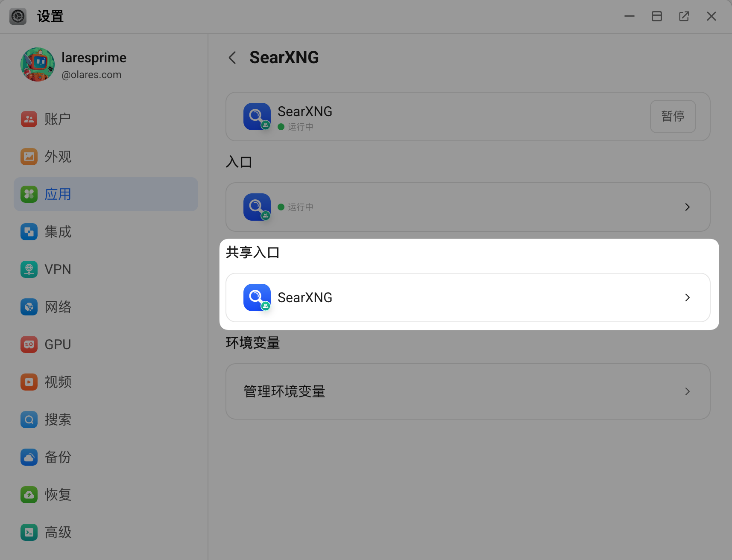732x560 pixels.
Task: Click the 搜索 search icon
Action: pos(29,420)
